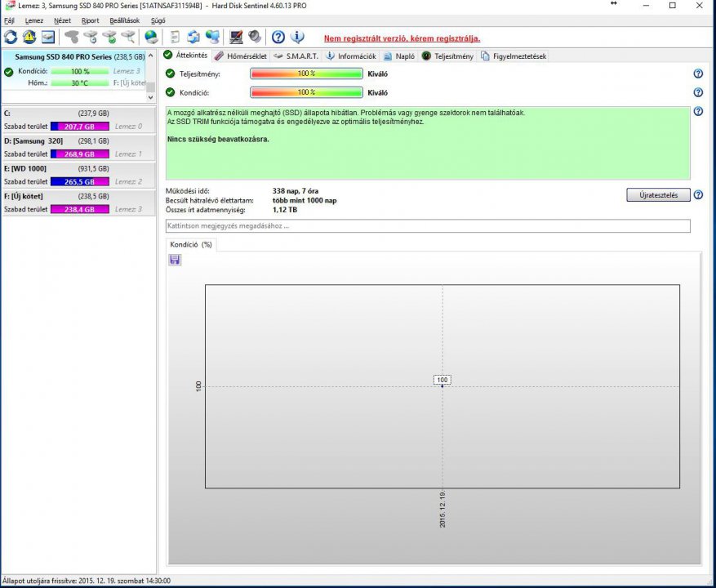Viewport: 716px width, 588px height.
Task: Click the disk with clock toolbar icon
Action: click(90, 37)
